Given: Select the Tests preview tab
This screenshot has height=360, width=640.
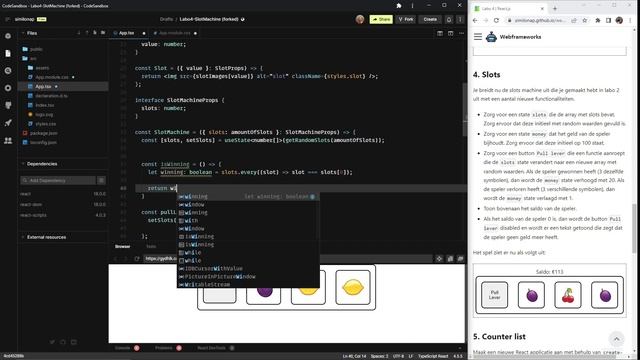Looking at the screenshot, I should click(x=151, y=247).
